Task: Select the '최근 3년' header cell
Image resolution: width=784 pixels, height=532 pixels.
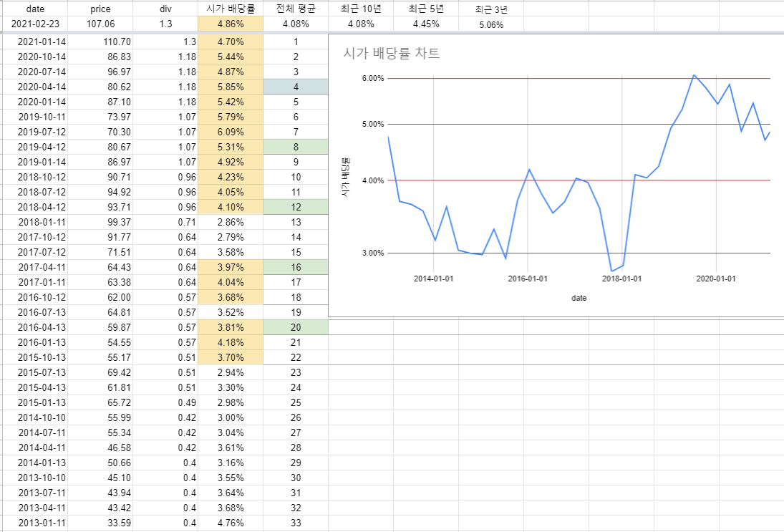Action: (x=491, y=9)
